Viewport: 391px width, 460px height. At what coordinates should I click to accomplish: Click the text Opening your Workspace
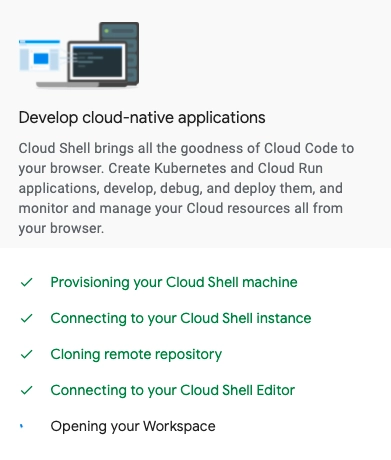tap(133, 426)
